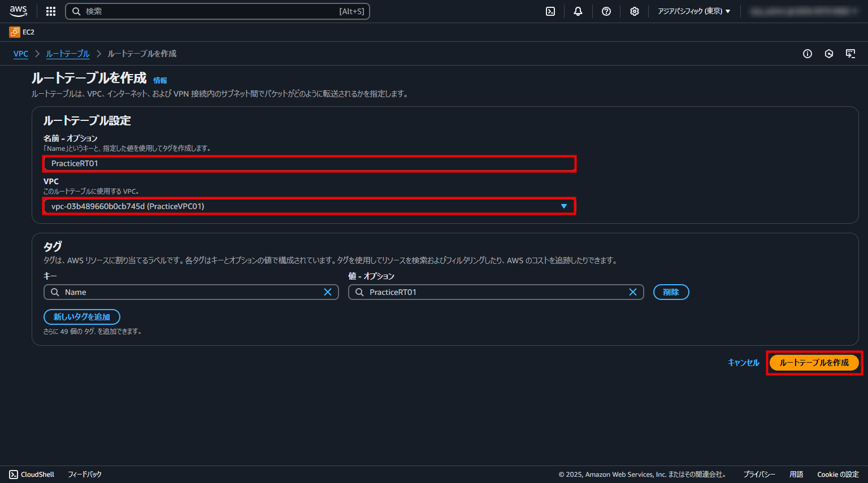Open the 情報 info link
The height and width of the screenshot is (483, 868).
pyautogui.click(x=160, y=80)
